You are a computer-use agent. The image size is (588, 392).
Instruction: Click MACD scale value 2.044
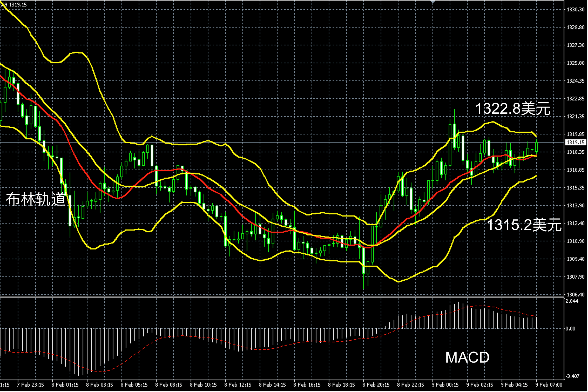pos(572,301)
